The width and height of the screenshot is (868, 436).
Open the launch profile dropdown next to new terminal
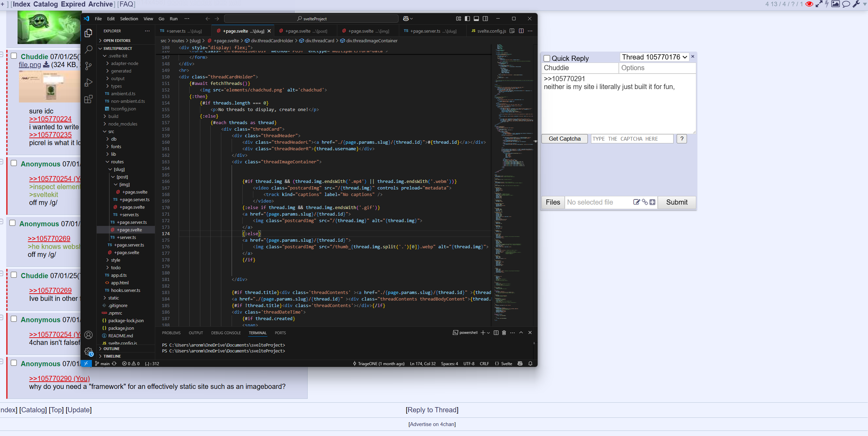pyautogui.click(x=488, y=333)
